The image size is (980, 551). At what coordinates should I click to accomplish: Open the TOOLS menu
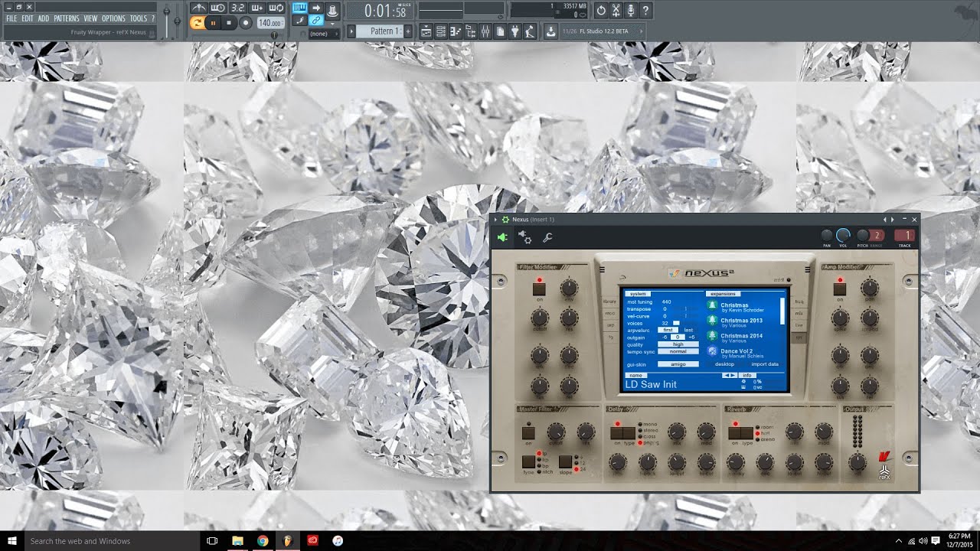(139, 18)
